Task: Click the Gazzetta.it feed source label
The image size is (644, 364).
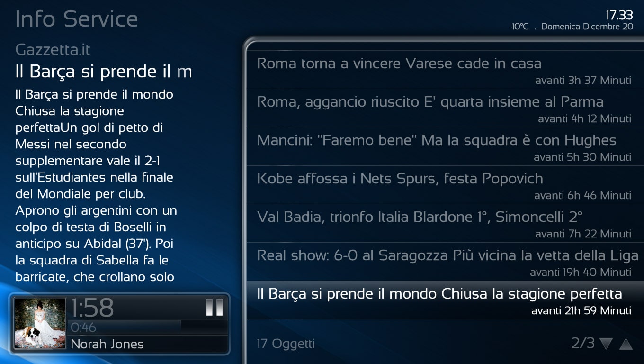Action: coord(53,50)
